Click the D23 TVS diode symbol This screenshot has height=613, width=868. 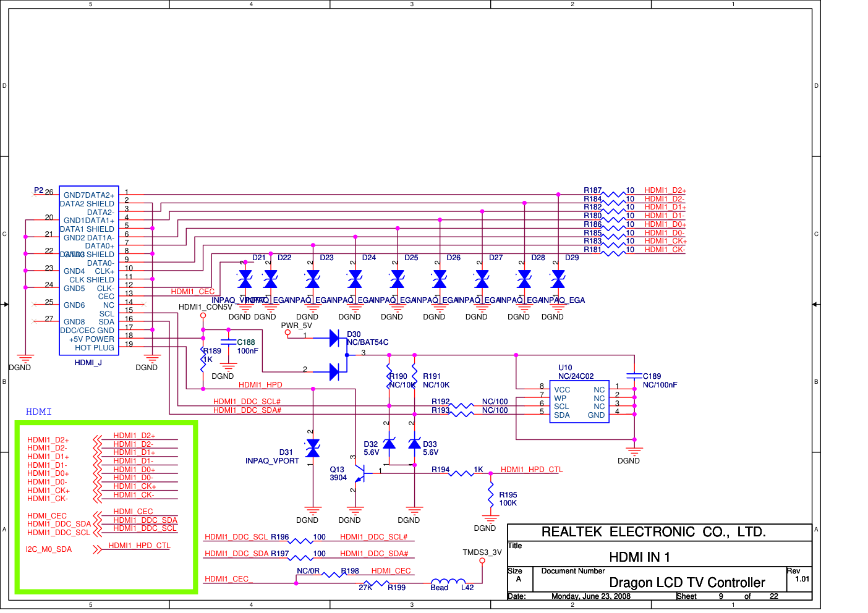[313, 280]
